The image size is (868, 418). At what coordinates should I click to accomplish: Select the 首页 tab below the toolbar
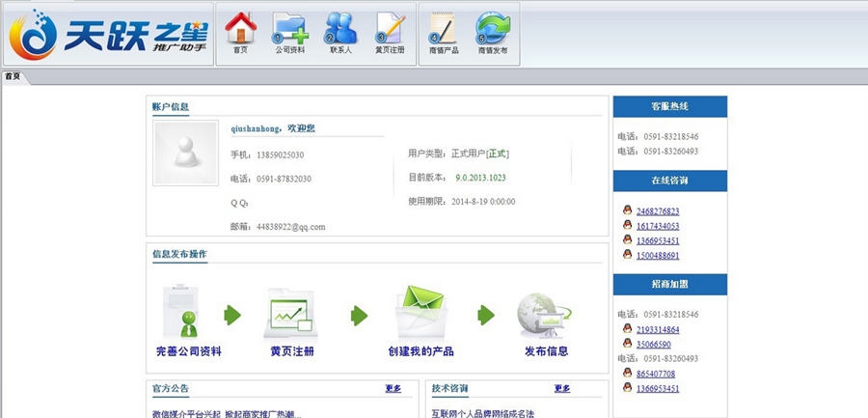tap(13, 76)
